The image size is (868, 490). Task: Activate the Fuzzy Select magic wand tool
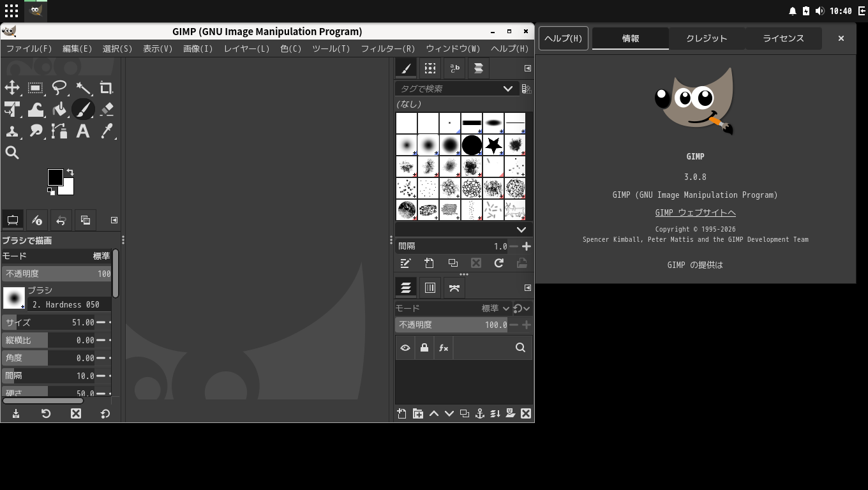82,87
